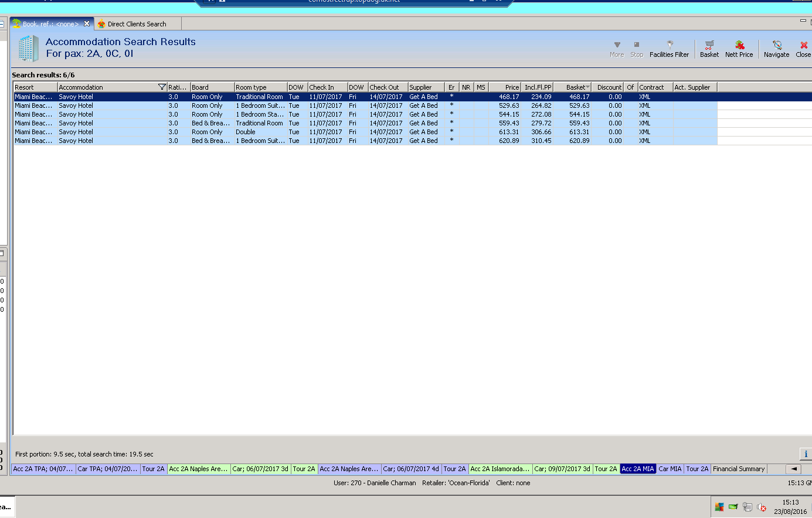This screenshot has height=518, width=812.
Task: Click the Nett Price icon
Action: coord(739,46)
